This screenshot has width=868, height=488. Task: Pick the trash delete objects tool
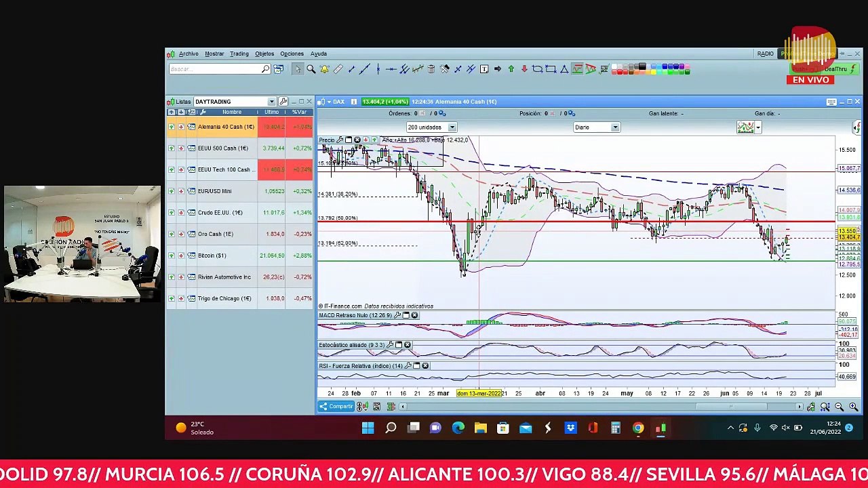coord(431,69)
